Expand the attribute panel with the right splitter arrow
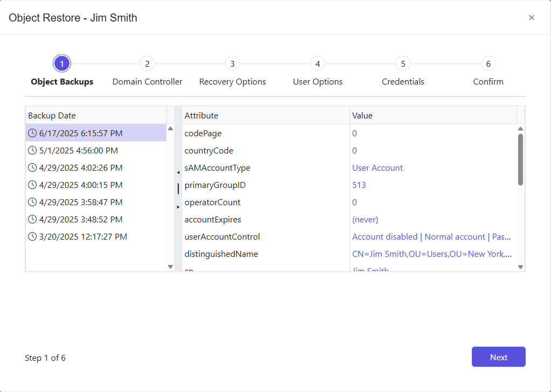Screen dimensions: 551x392 pyautogui.click(x=178, y=206)
